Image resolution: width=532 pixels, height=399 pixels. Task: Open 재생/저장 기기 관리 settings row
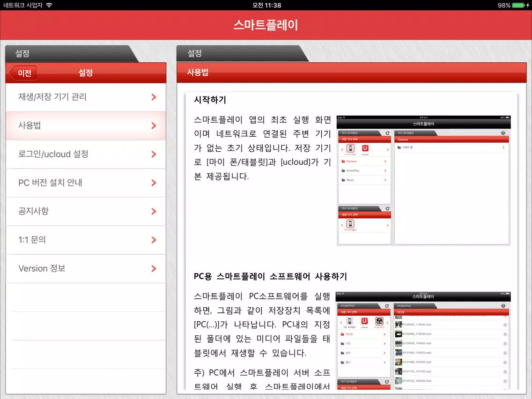click(86, 97)
